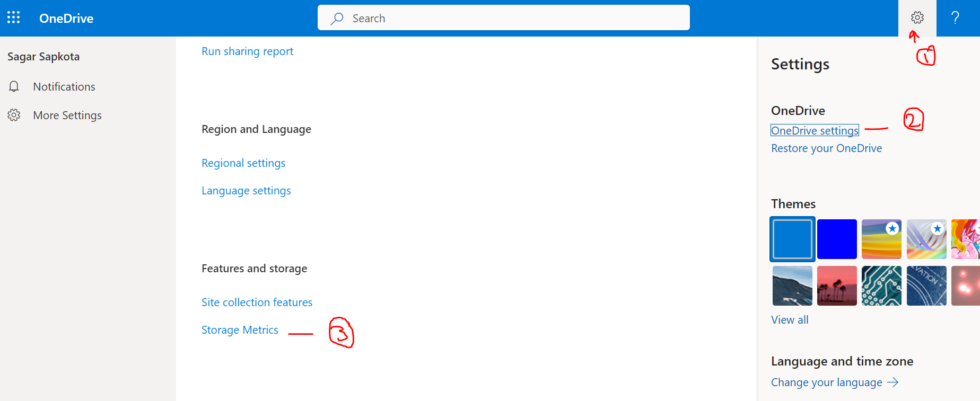The image size is (980, 401).
Task: Click the Region and Language heading
Action: click(256, 129)
